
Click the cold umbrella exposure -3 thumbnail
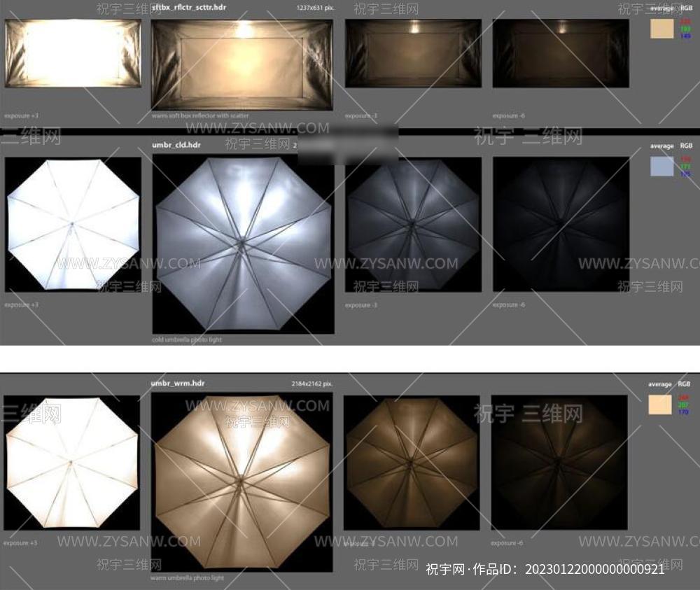point(413,224)
